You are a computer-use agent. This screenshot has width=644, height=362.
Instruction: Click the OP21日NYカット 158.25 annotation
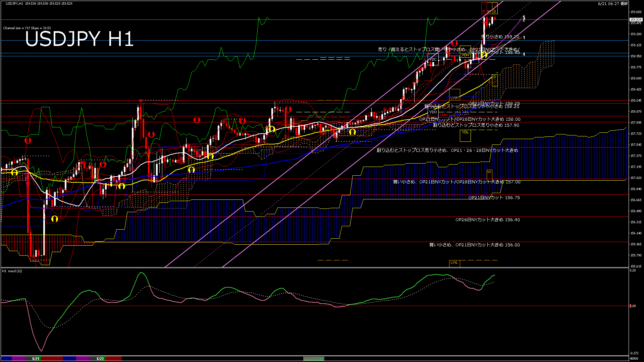pyautogui.click(x=494, y=103)
